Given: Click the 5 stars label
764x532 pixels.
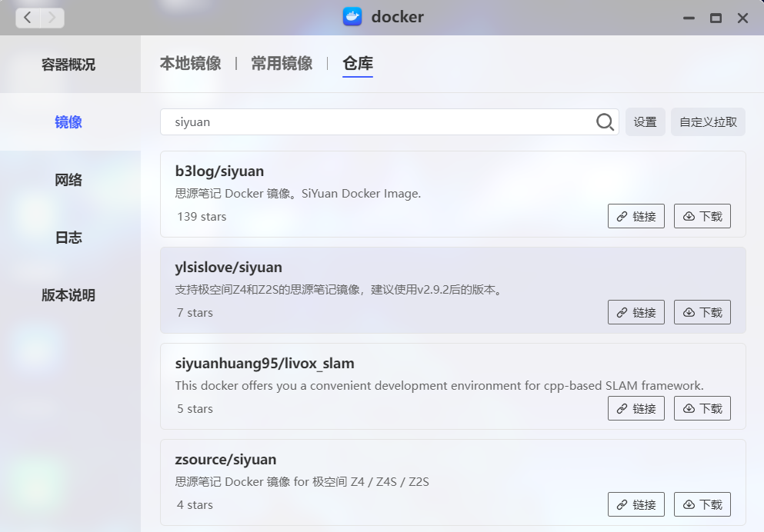Looking at the screenshot, I should (x=195, y=409).
